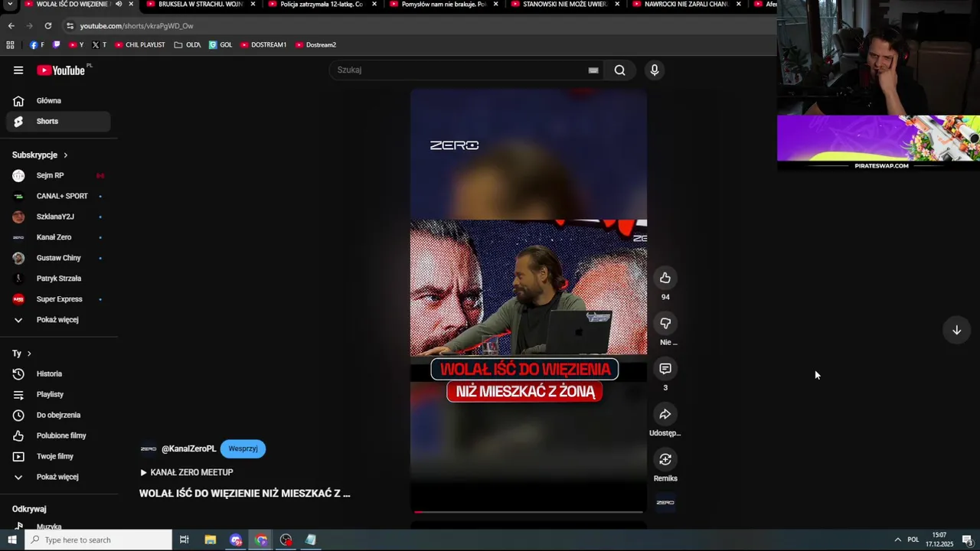Open CANAL+ SPORT subscription channel

pyautogui.click(x=58, y=197)
